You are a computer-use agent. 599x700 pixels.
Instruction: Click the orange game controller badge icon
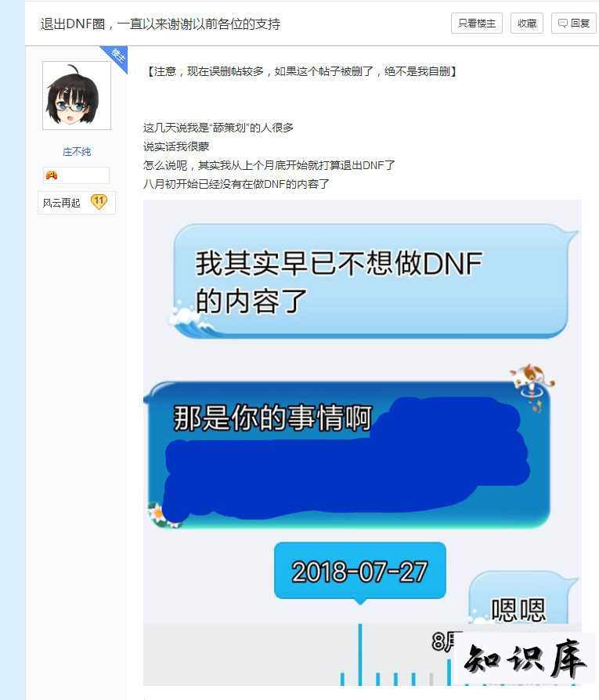click(x=52, y=175)
